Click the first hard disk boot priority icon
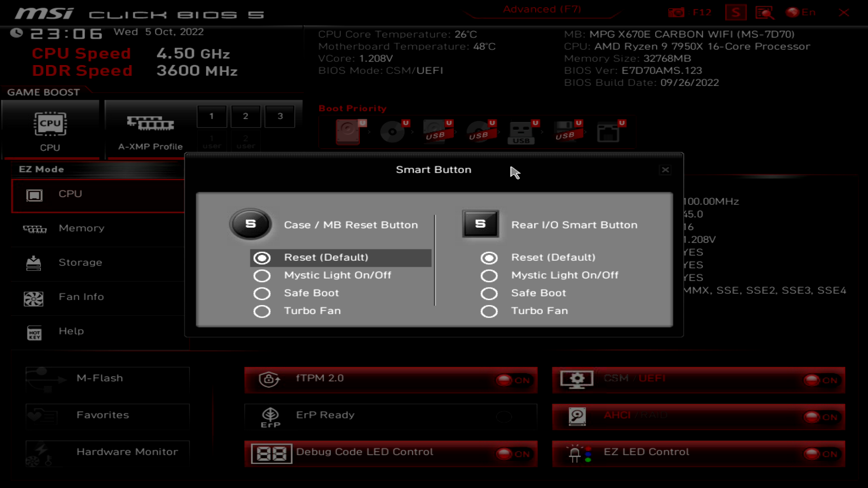The image size is (868, 488). click(x=348, y=131)
